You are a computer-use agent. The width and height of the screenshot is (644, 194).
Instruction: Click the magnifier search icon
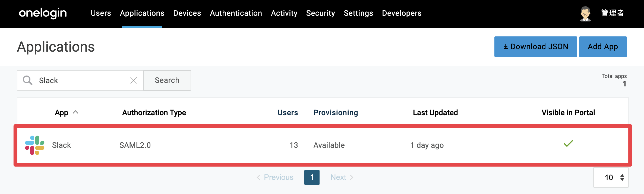(x=28, y=80)
